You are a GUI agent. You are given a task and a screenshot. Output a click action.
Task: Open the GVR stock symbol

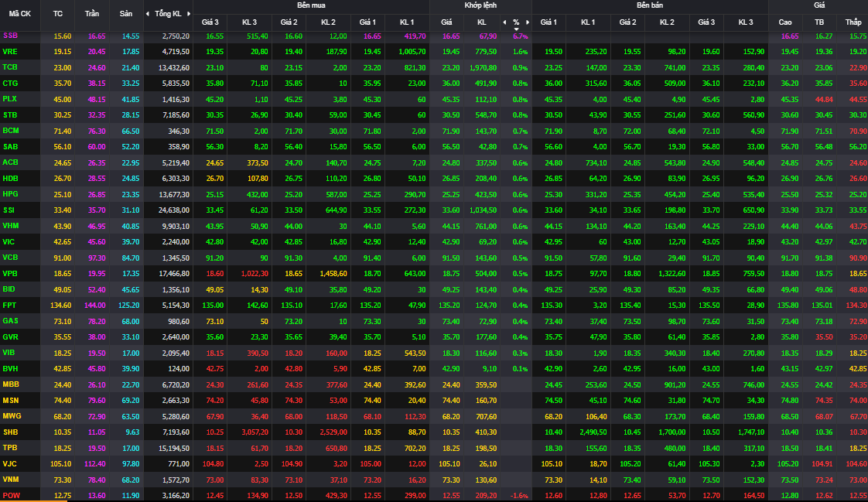point(10,337)
